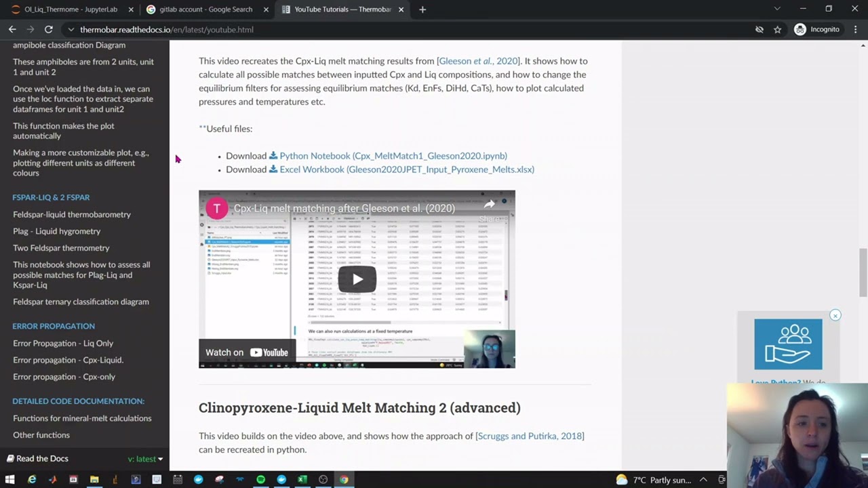Open Functions for mineral-melt calculations link
The width and height of the screenshot is (868, 488).
click(x=82, y=418)
